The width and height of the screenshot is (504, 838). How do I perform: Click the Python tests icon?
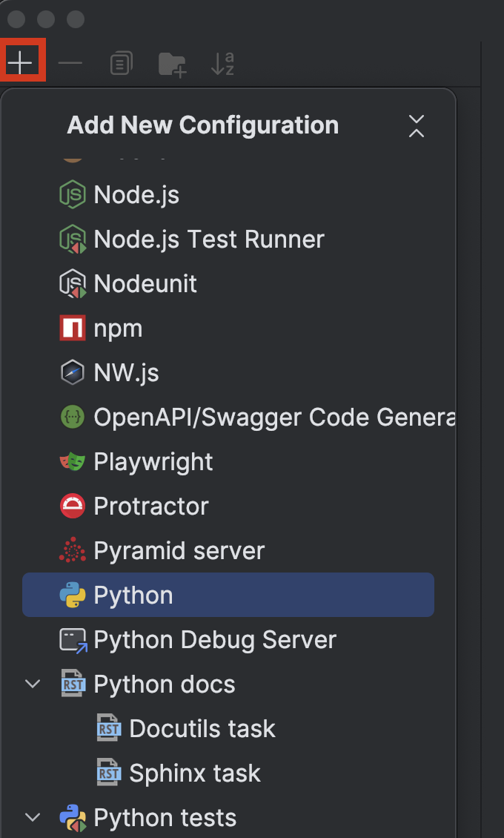click(x=73, y=818)
